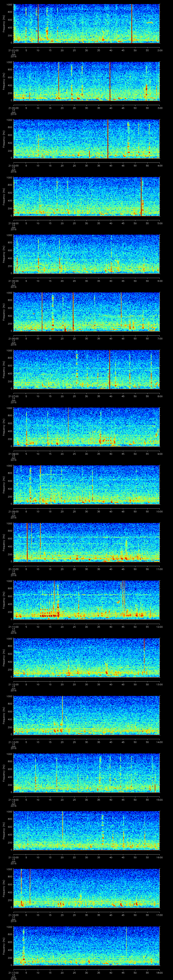Click the '21:01:00' start time label
This screenshot has width=173, height=980.
pos(13,50)
